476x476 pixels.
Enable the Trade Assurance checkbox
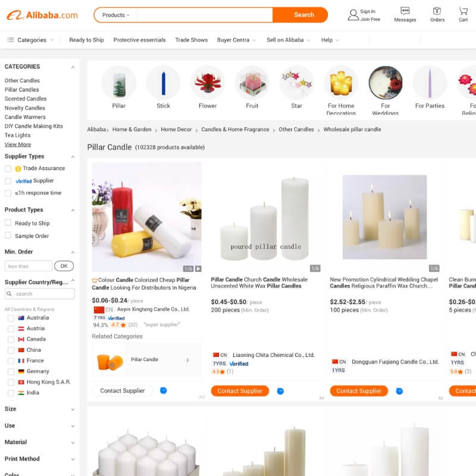pos(8,168)
